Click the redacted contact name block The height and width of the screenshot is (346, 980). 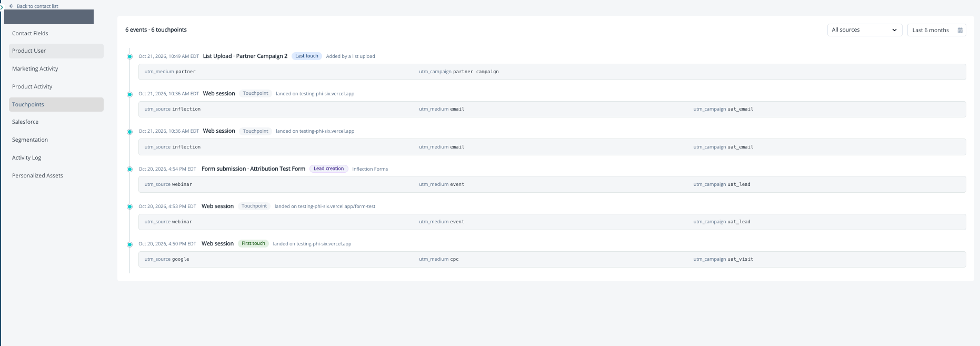(49, 17)
